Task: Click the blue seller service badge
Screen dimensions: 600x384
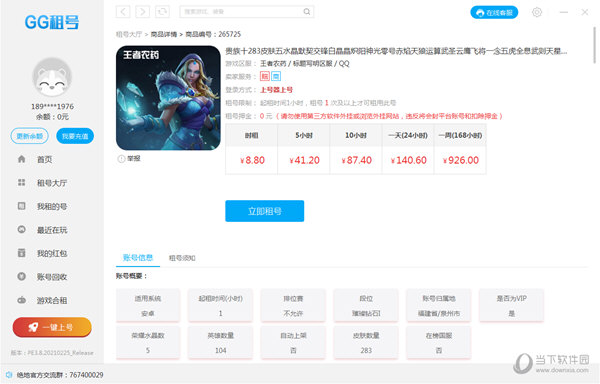Action: (276, 76)
